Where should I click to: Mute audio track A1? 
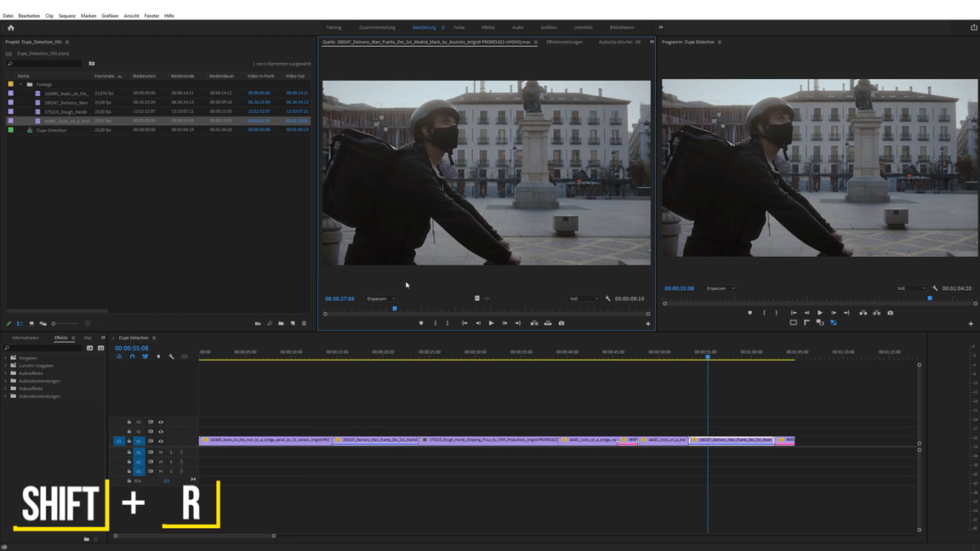tap(161, 452)
